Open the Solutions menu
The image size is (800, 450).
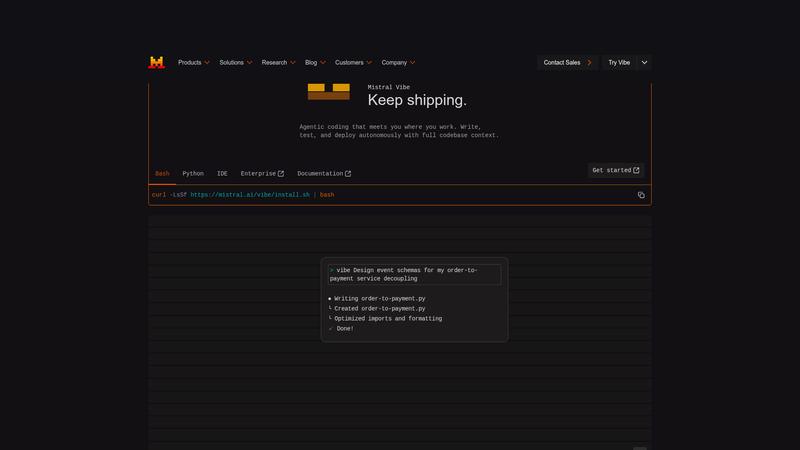click(x=231, y=63)
